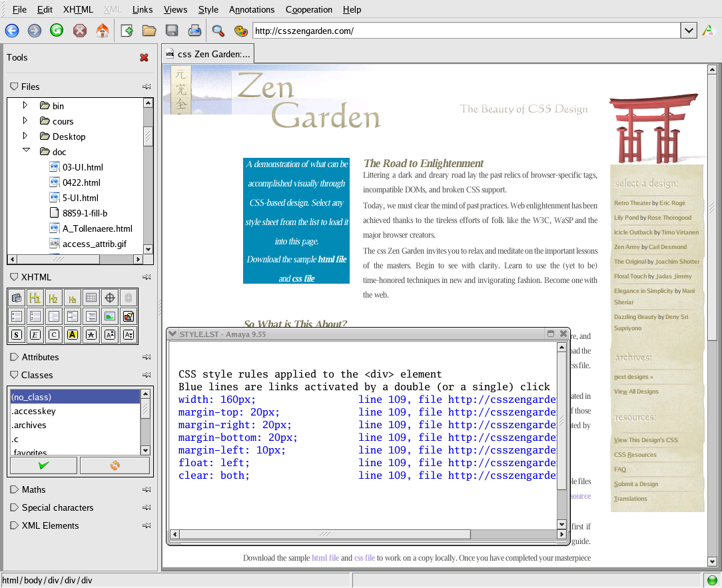Open the Annotations menu
The image size is (722, 588).
251,10
